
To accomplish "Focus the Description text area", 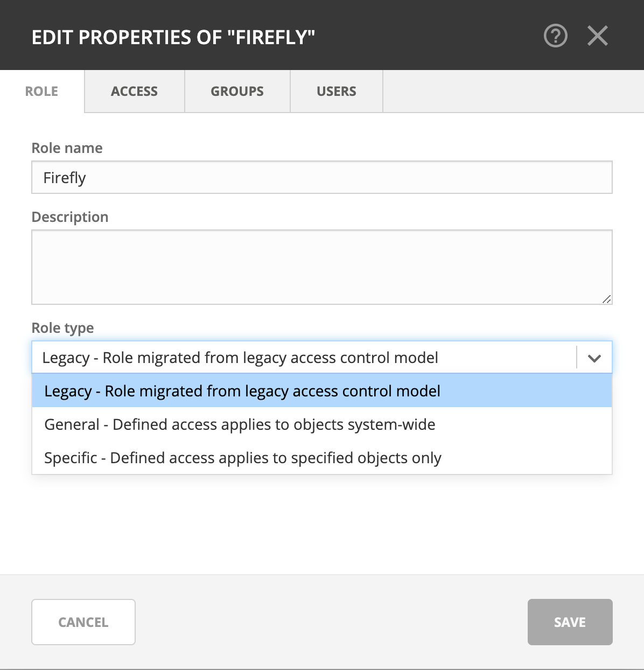I will click(321, 267).
